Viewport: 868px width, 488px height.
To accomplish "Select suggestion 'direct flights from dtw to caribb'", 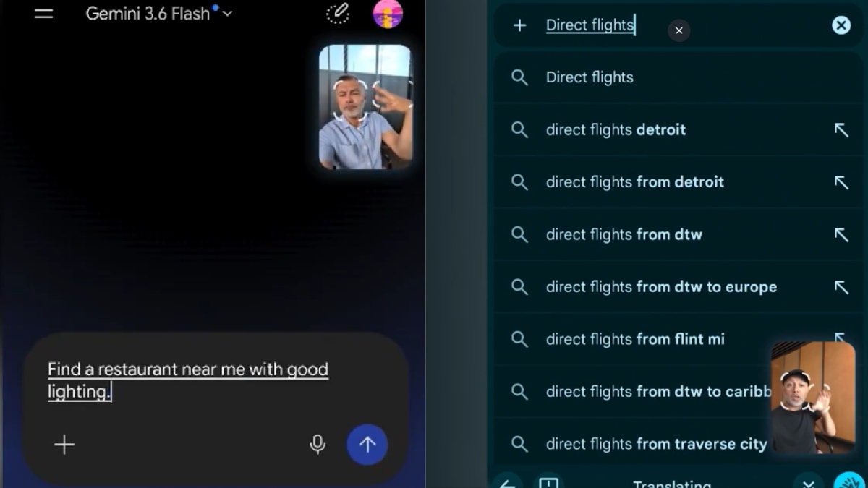I will (x=678, y=392).
